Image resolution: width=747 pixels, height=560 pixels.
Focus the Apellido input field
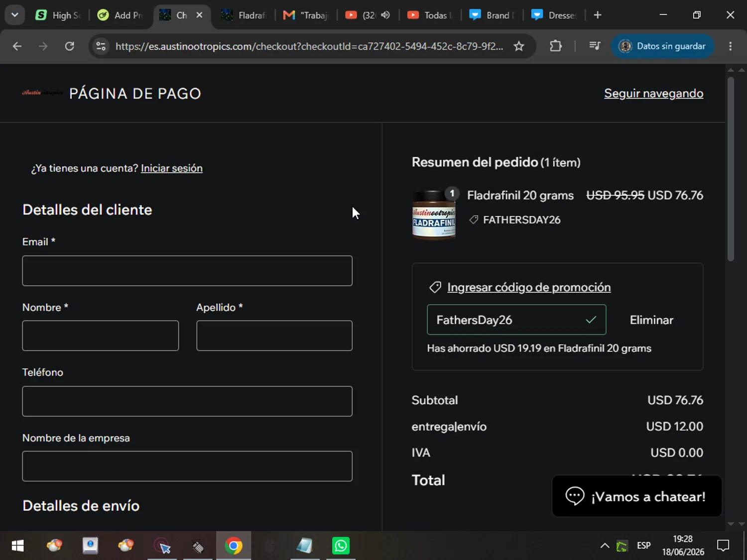click(x=274, y=336)
